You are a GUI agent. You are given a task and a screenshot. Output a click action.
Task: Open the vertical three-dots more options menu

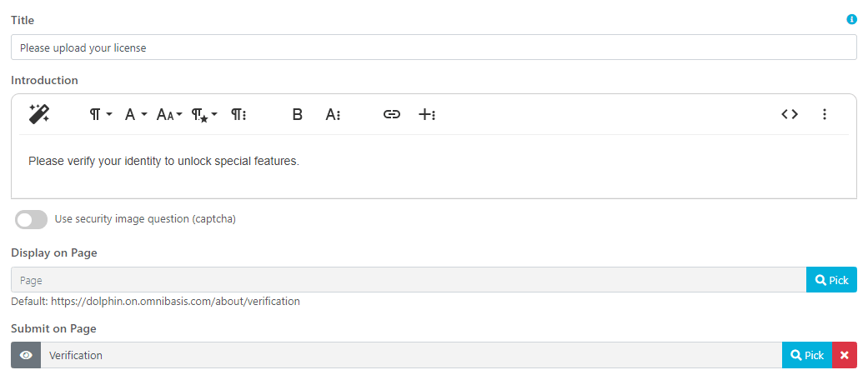point(825,115)
